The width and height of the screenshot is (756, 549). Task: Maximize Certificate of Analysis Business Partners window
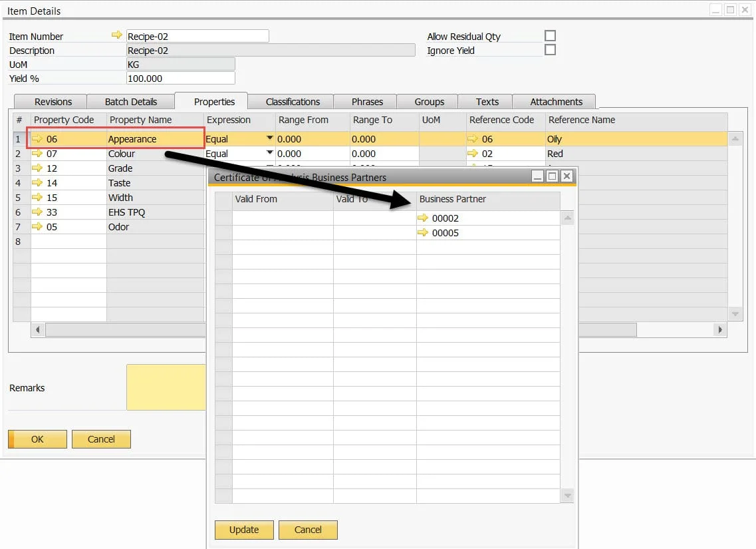point(552,176)
